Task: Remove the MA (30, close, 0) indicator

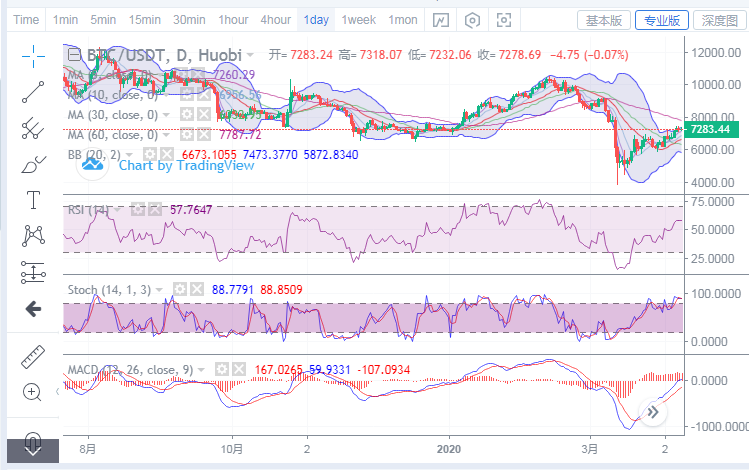Action: coord(204,115)
